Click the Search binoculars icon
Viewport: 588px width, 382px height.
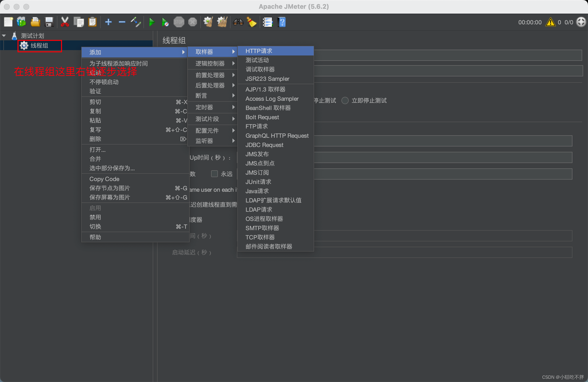click(238, 22)
